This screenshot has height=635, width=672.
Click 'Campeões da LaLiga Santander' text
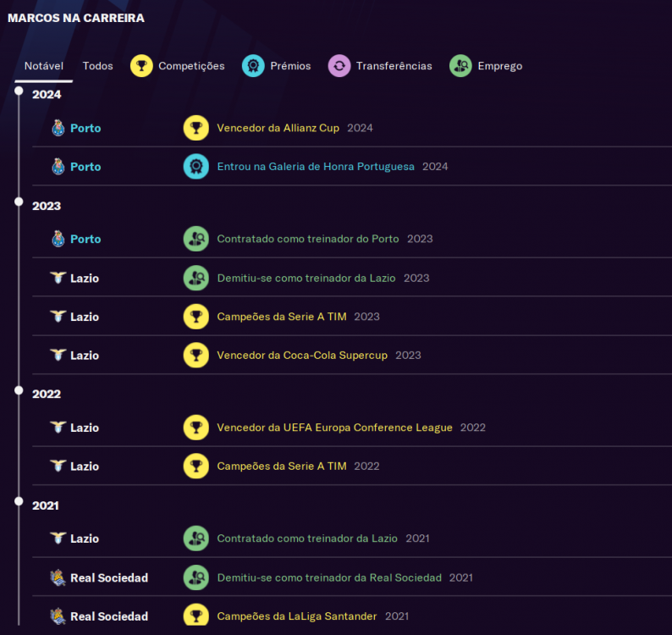297,616
